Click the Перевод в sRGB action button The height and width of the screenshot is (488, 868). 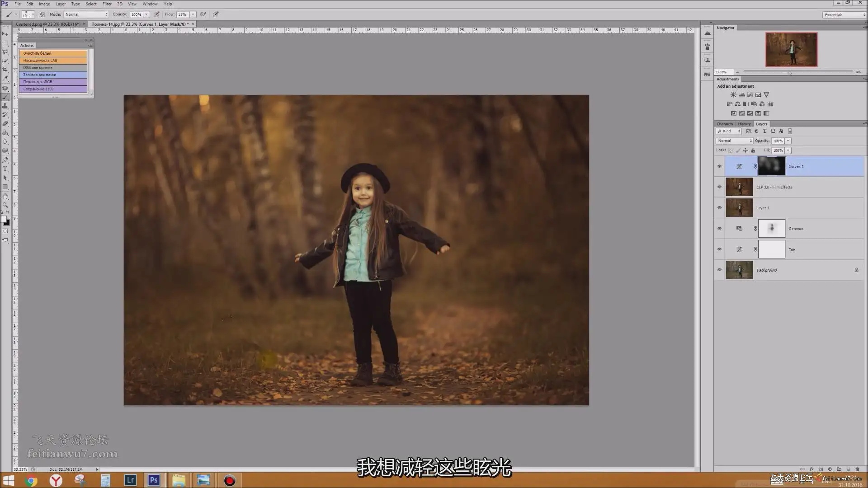(53, 82)
